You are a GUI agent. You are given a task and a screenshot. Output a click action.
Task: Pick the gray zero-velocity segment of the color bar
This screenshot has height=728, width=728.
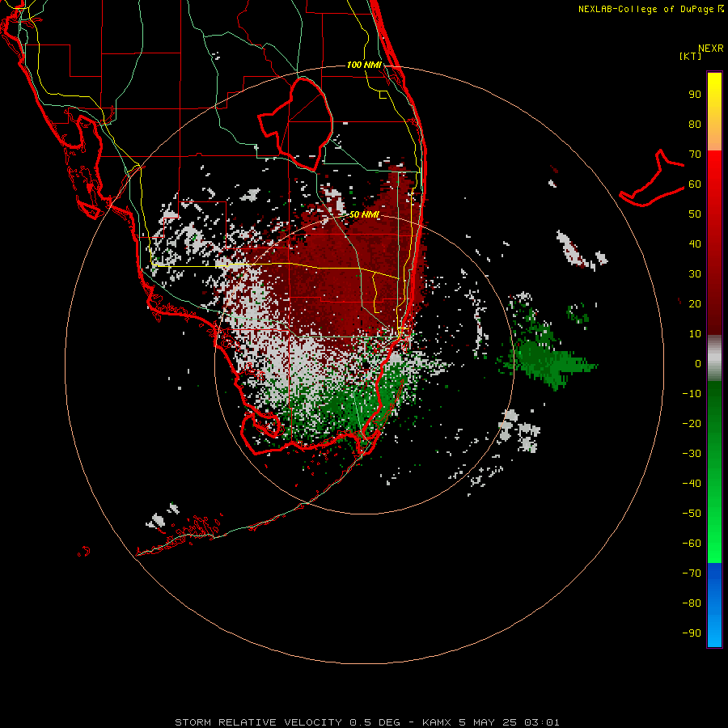[x=714, y=358]
